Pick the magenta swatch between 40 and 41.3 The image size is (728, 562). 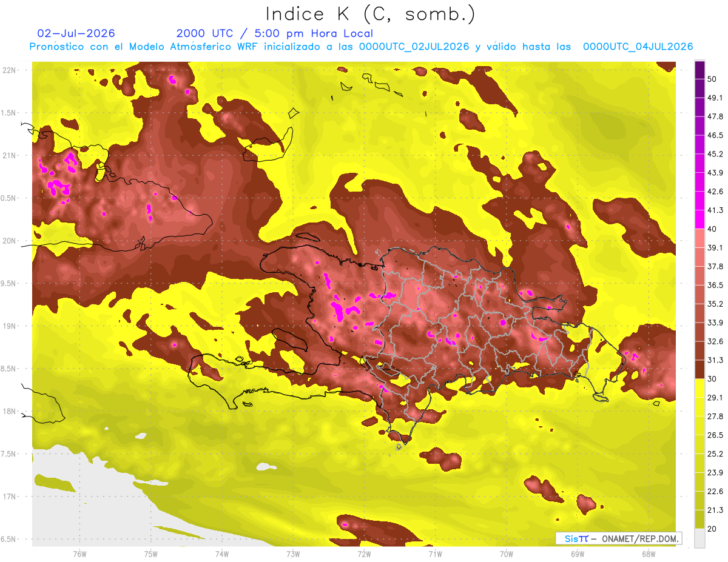coord(699,219)
